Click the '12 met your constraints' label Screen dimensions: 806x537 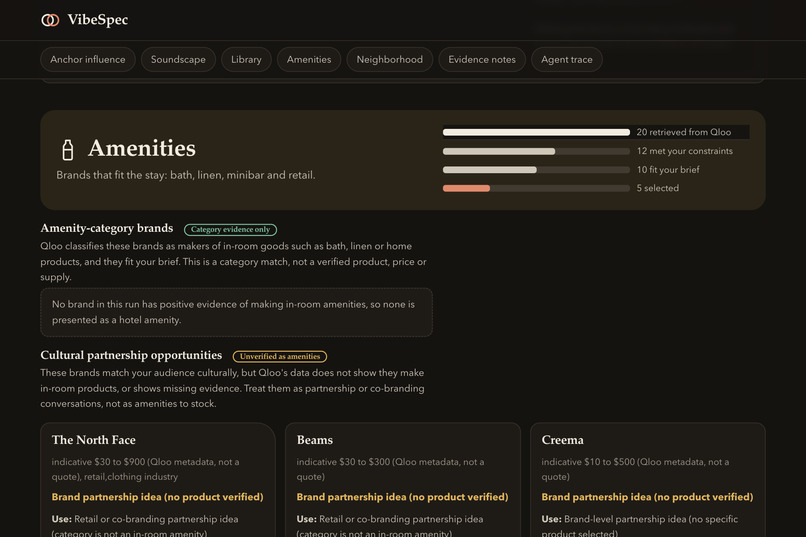(685, 151)
